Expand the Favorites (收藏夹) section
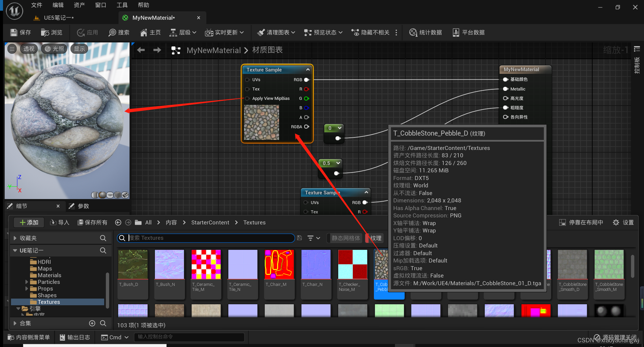 (x=15, y=238)
